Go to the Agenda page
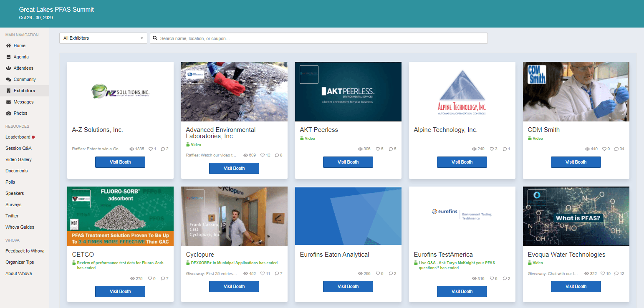Screen dimensions: 644x308 pyautogui.click(x=21, y=57)
